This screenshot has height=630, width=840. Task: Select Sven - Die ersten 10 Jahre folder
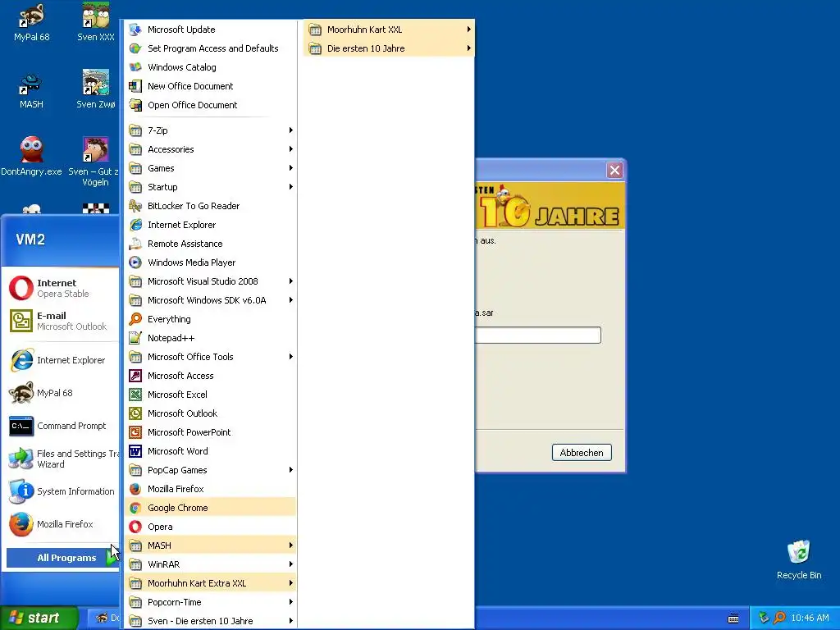pyautogui.click(x=211, y=621)
